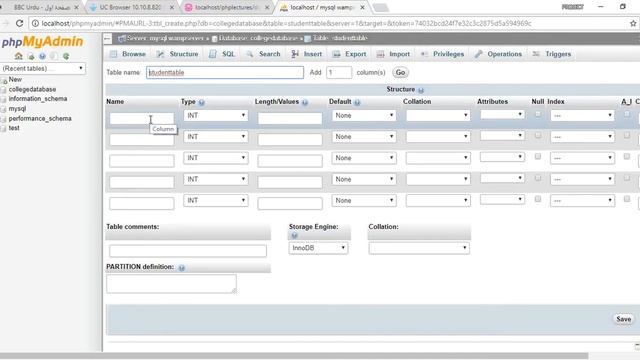Click the Type column help icon
The image size is (640, 360).
click(x=201, y=102)
